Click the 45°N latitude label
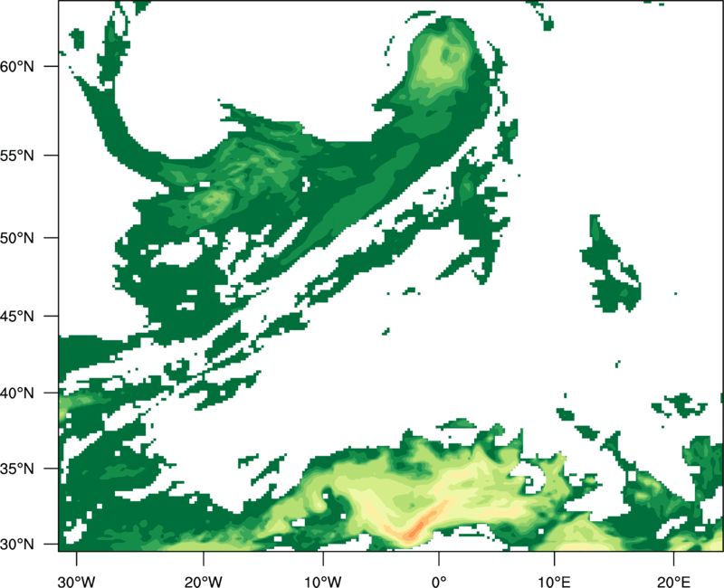The image size is (724, 588). [x=17, y=316]
